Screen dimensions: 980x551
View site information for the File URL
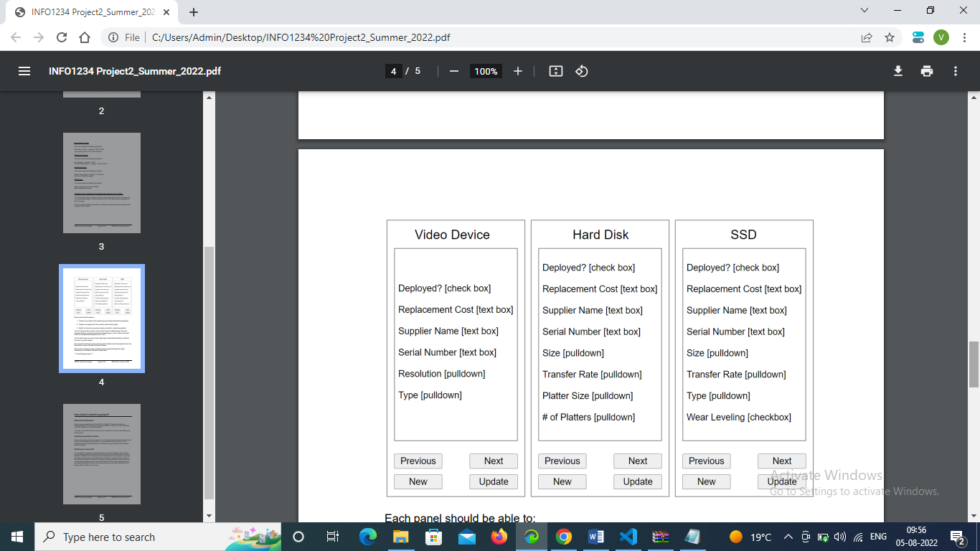coord(123,37)
